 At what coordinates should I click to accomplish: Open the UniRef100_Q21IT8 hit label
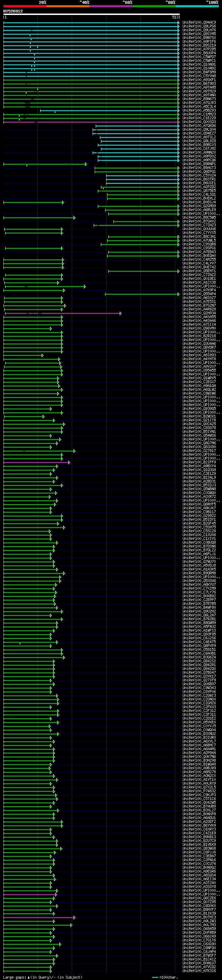point(199,420)
